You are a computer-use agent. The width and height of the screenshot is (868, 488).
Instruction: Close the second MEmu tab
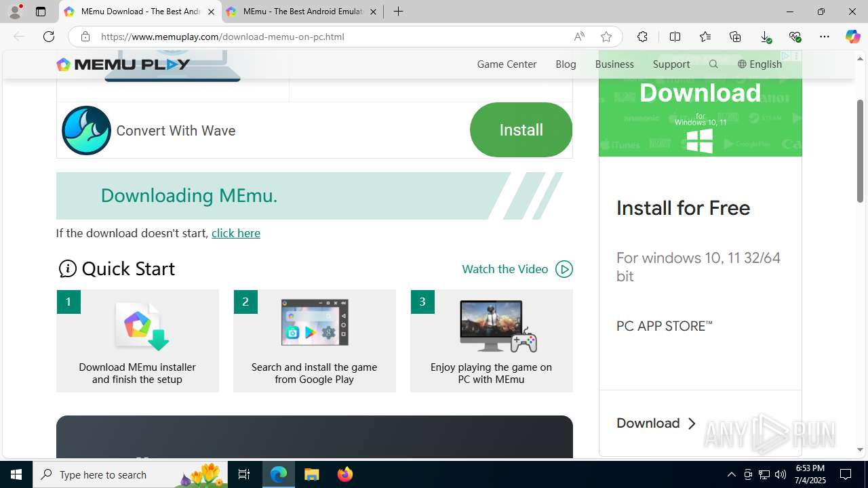pyautogui.click(x=373, y=12)
